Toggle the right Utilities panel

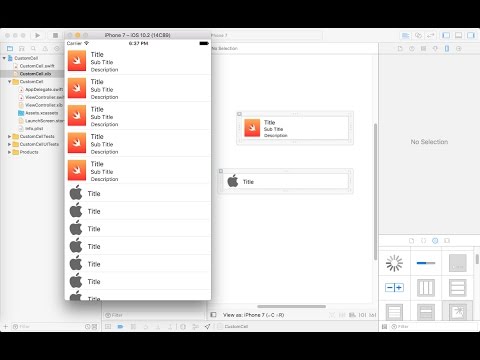coord(471,35)
